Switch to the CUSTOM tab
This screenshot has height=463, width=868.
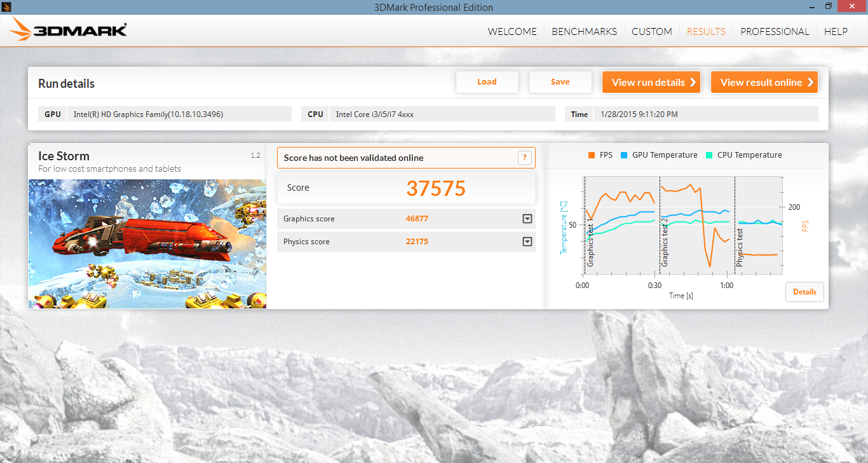[x=651, y=31]
